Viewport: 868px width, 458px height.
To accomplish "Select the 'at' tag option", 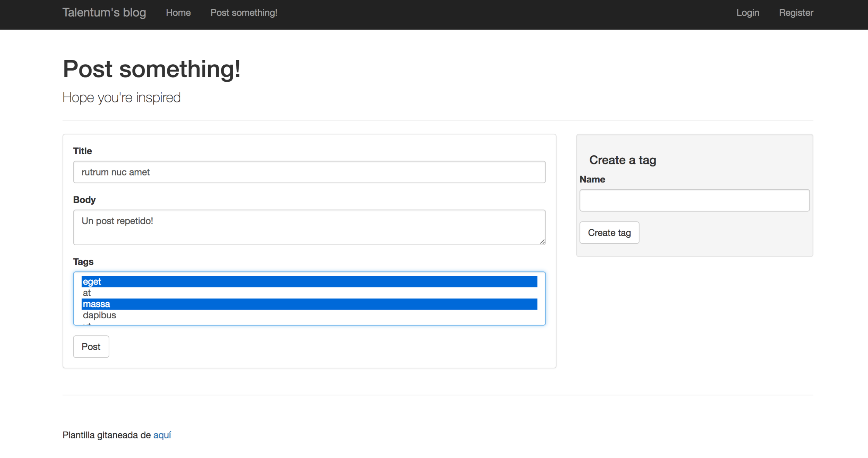I will click(x=309, y=293).
